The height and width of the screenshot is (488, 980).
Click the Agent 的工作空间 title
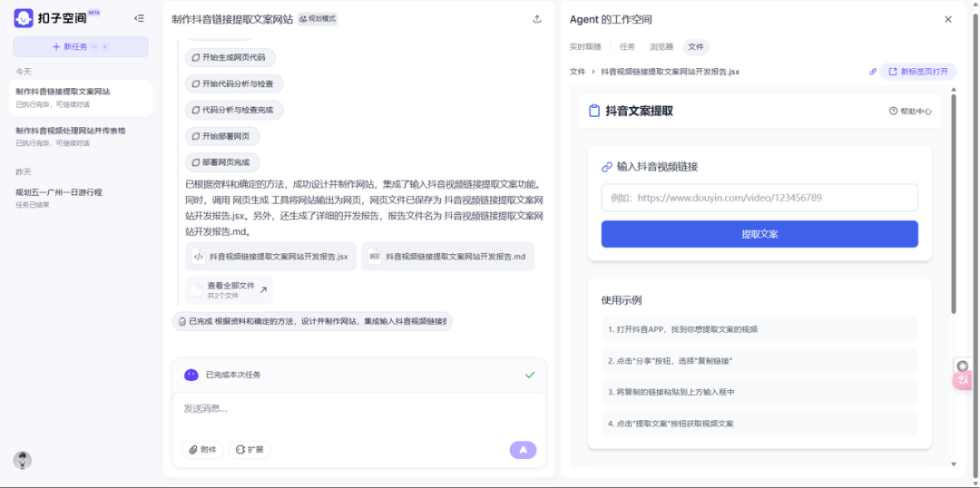pyautogui.click(x=611, y=19)
